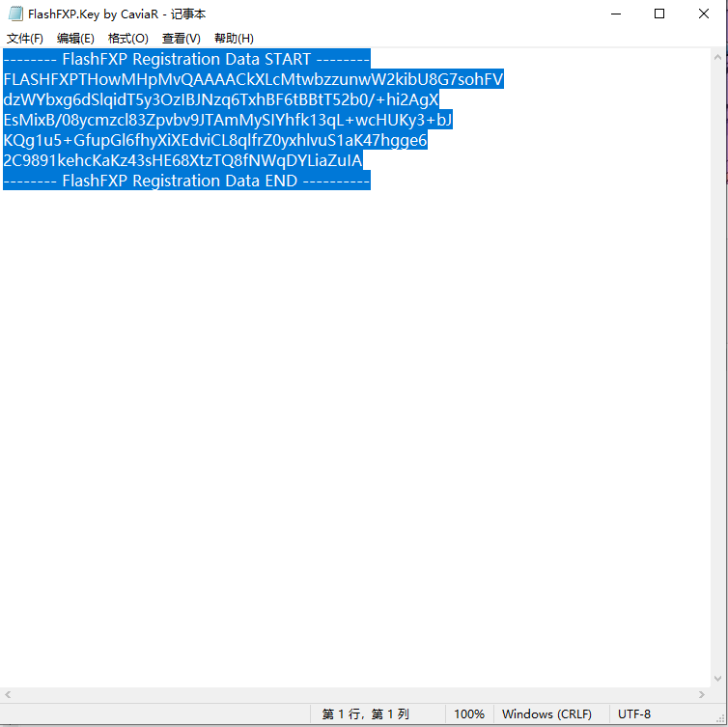Click the 'Registration Data START' line
The width and height of the screenshot is (728, 727).
click(x=186, y=59)
